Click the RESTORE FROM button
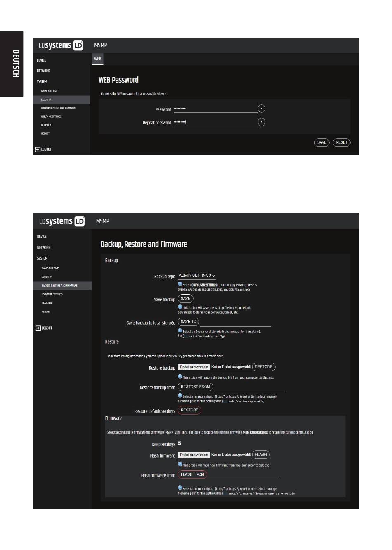Image resolution: width=392 pixels, height=550 pixels. [195, 387]
